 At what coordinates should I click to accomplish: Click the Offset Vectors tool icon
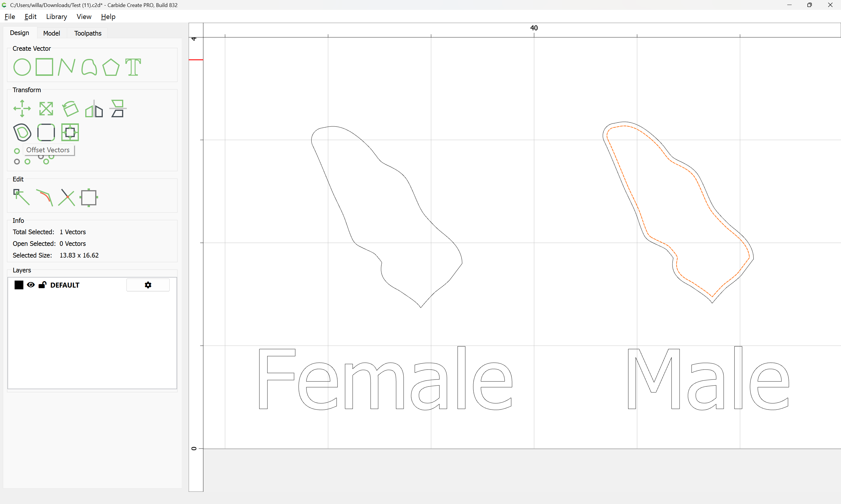pos(22,132)
